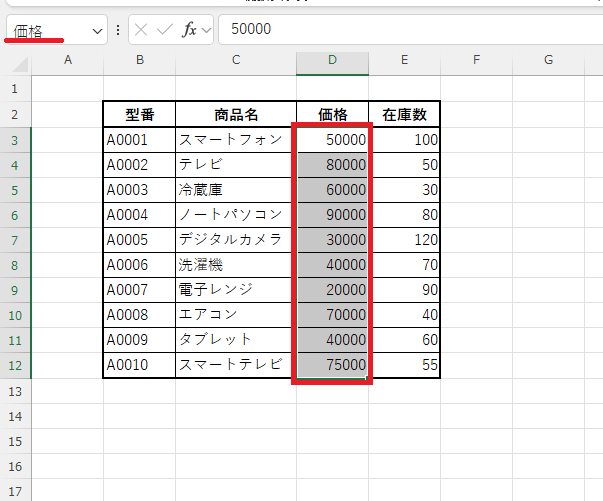
Task: Select cell containing A0003
Action: click(x=140, y=190)
